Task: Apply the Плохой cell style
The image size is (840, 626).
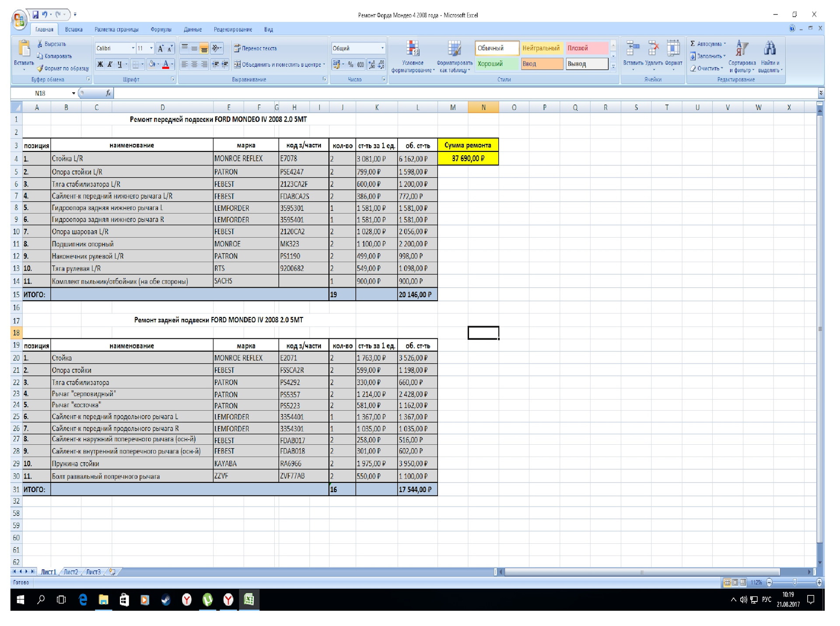Action: [x=587, y=48]
